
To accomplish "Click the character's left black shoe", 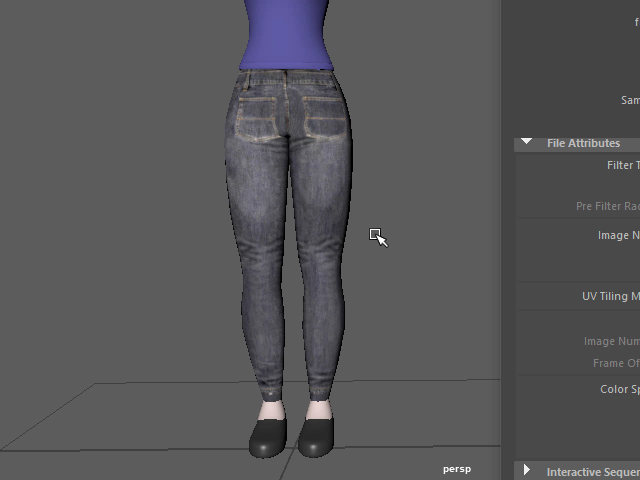I will pos(268,437).
